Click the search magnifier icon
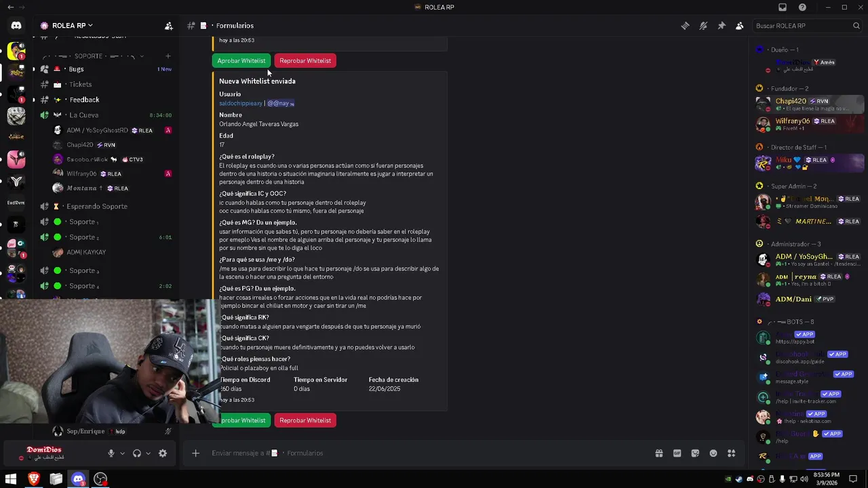Image resolution: width=868 pixels, height=488 pixels. 856,26
